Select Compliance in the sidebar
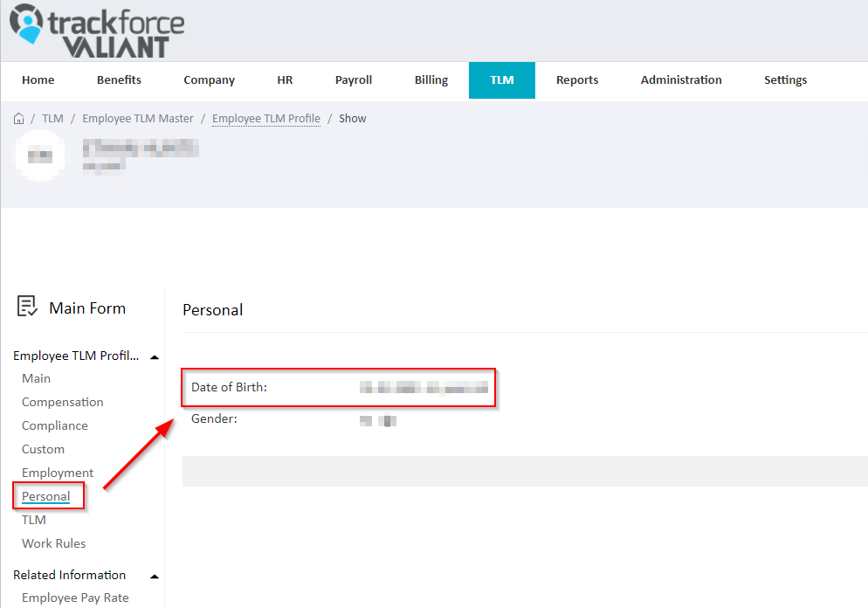This screenshot has height=608, width=868. click(x=55, y=425)
